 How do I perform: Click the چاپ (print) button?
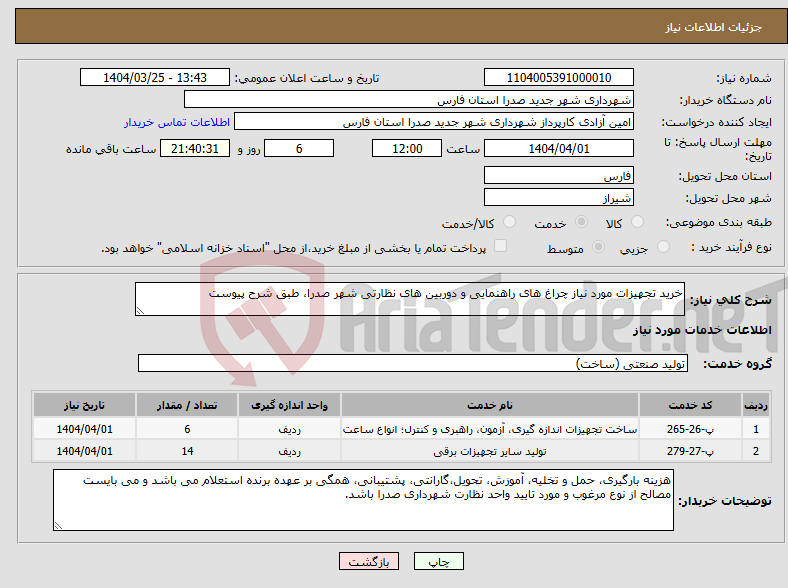point(438,561)
